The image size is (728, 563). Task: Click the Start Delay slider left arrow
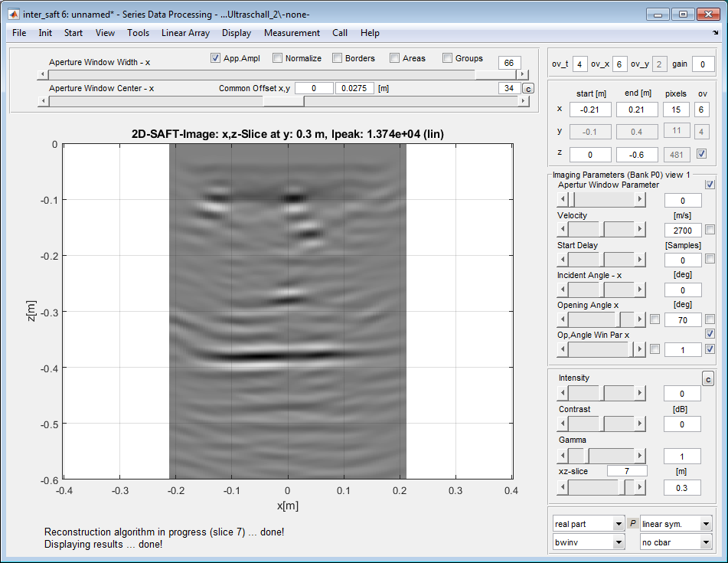pyautogui.click(x=562, y=259)
